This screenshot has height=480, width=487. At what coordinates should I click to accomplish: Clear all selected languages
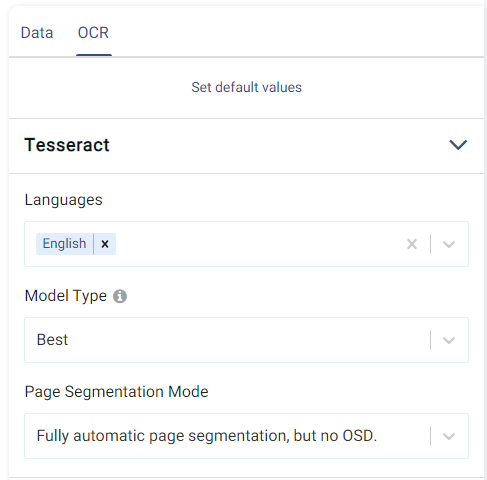(412, 244)
